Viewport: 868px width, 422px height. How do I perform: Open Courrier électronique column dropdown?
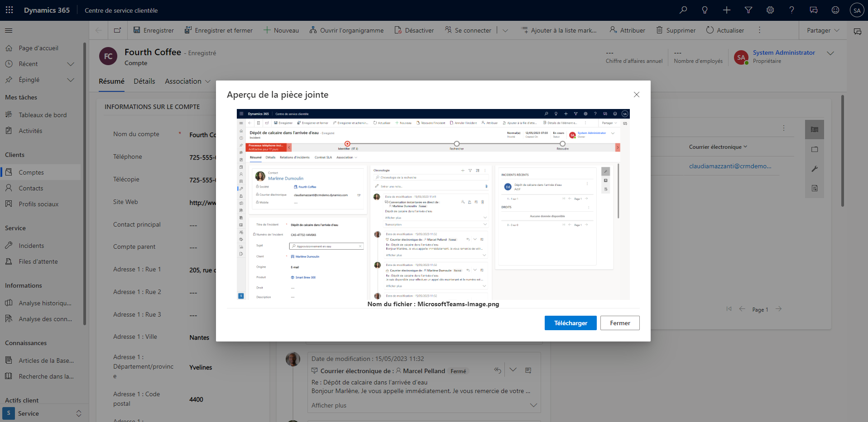pos(718,147)
